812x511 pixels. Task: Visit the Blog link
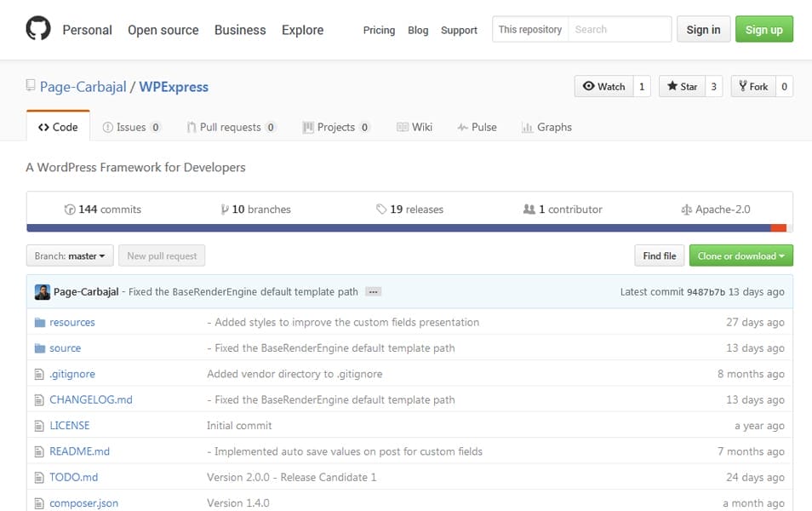click(418, 30)
